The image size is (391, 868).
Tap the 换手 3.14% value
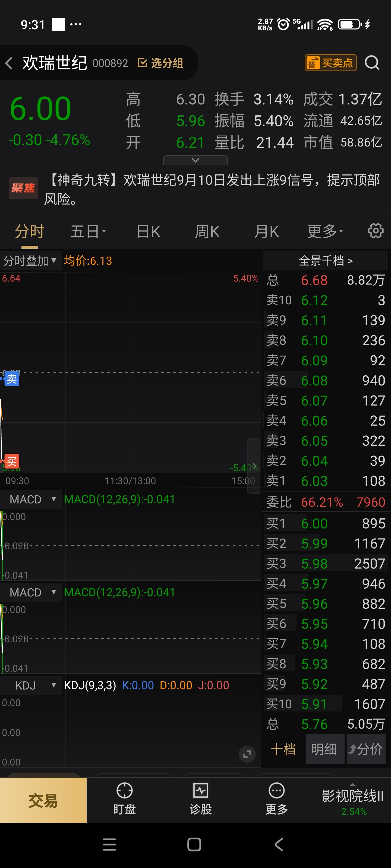273,99
